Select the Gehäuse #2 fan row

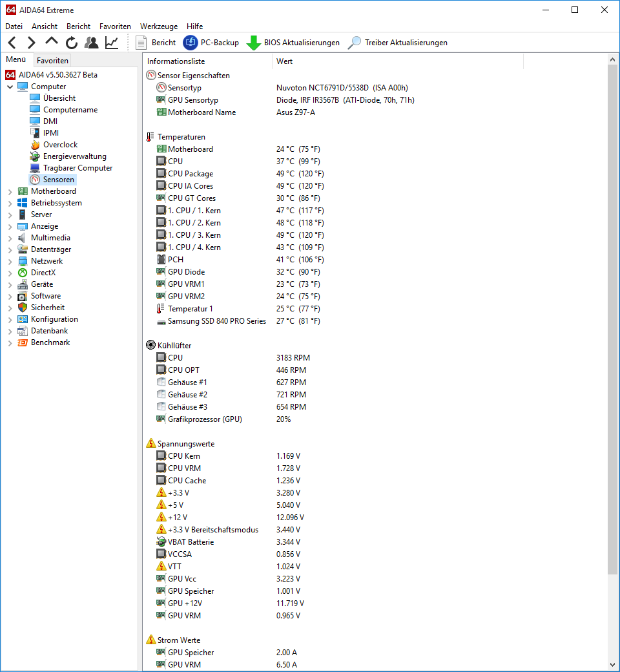pyautogui.click(x=231, y=394)
